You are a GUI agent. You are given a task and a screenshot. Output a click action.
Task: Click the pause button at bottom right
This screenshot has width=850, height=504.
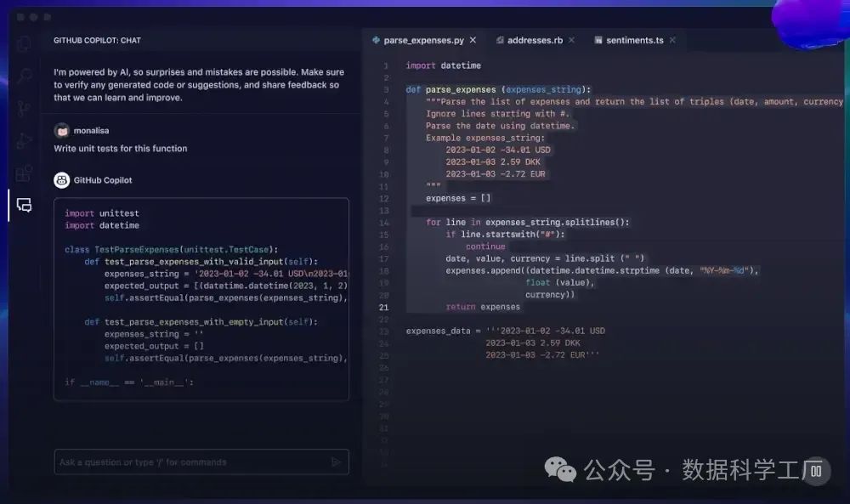[815, 470]
